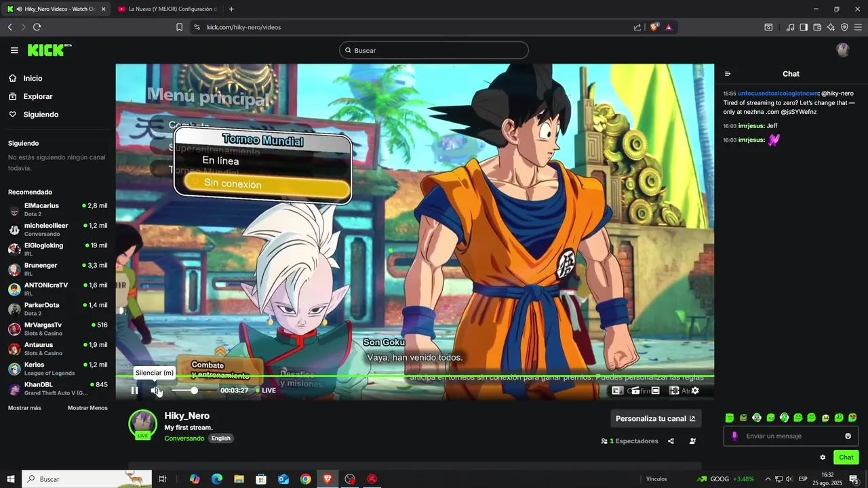
Task: Open a new browser tab
Action: pos(231,9)
